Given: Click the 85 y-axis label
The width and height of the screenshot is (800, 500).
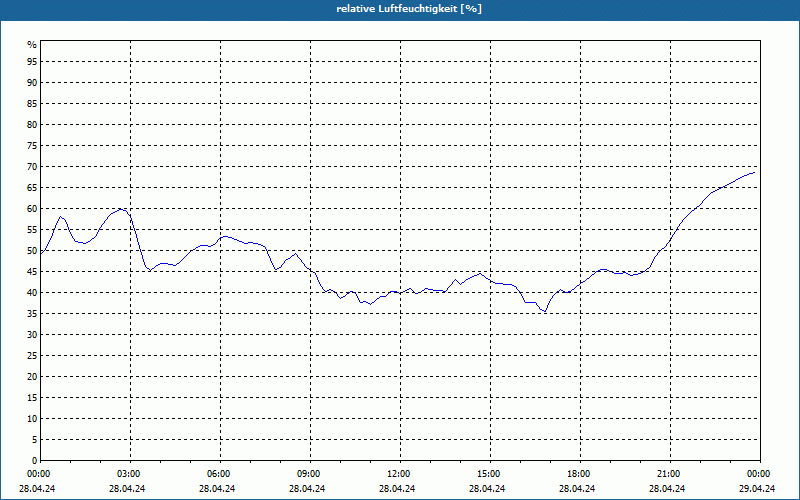Looking at the screenshot, I should [x=32, y=104].
